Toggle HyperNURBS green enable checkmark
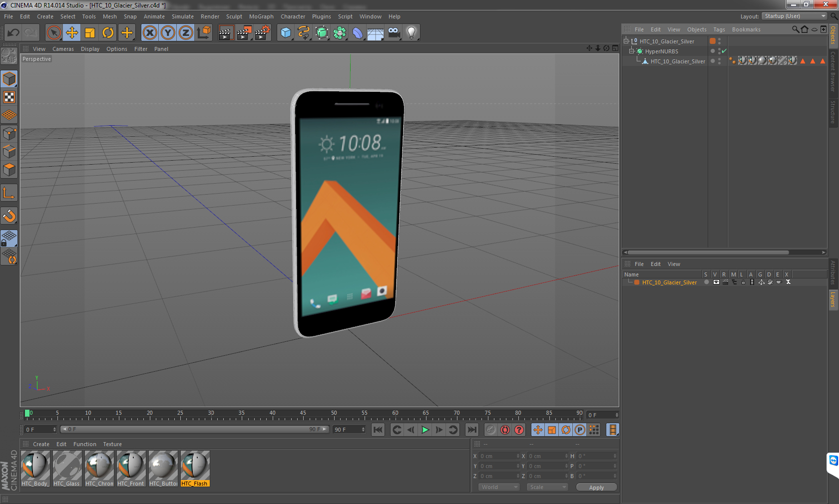 [724, 51]
